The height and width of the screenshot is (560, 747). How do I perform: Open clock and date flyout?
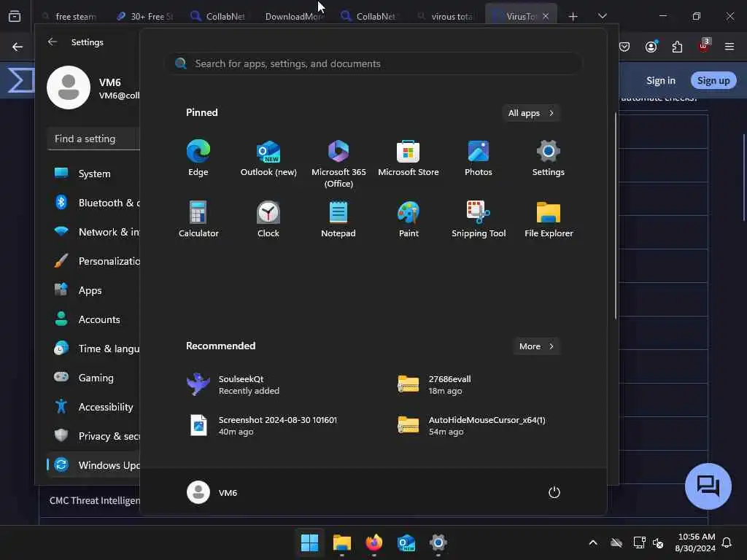tap(695, 542)
